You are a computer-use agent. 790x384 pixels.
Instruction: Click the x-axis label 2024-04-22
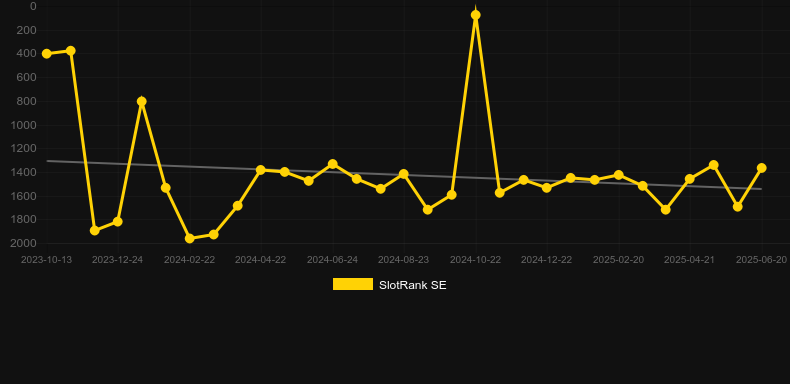(x=260, y=260)
